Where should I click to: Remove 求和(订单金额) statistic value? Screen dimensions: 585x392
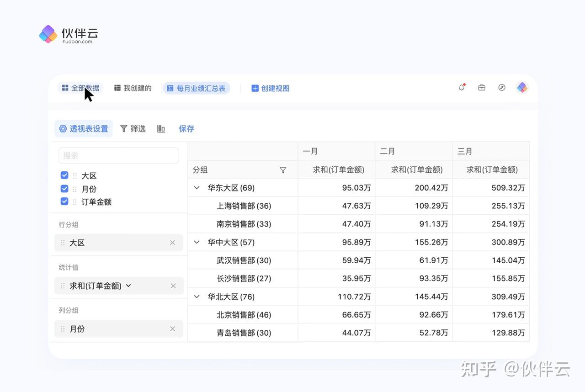[173, 286]
